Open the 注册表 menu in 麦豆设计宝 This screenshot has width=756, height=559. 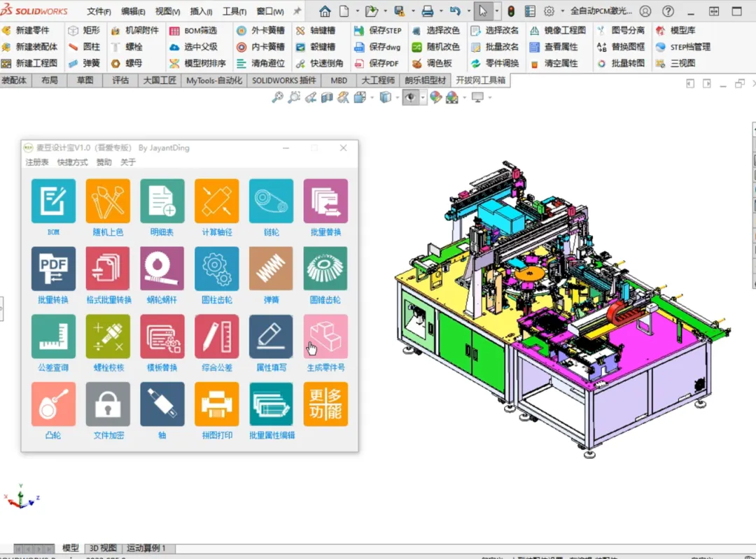click(37, 162)
